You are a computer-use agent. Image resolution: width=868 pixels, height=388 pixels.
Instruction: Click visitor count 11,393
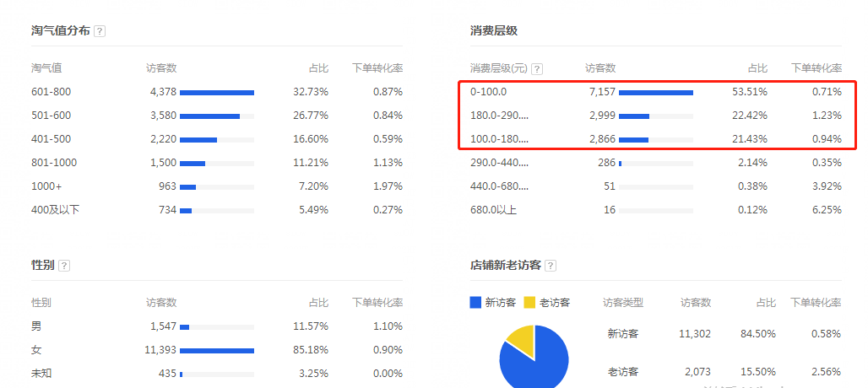160,350
